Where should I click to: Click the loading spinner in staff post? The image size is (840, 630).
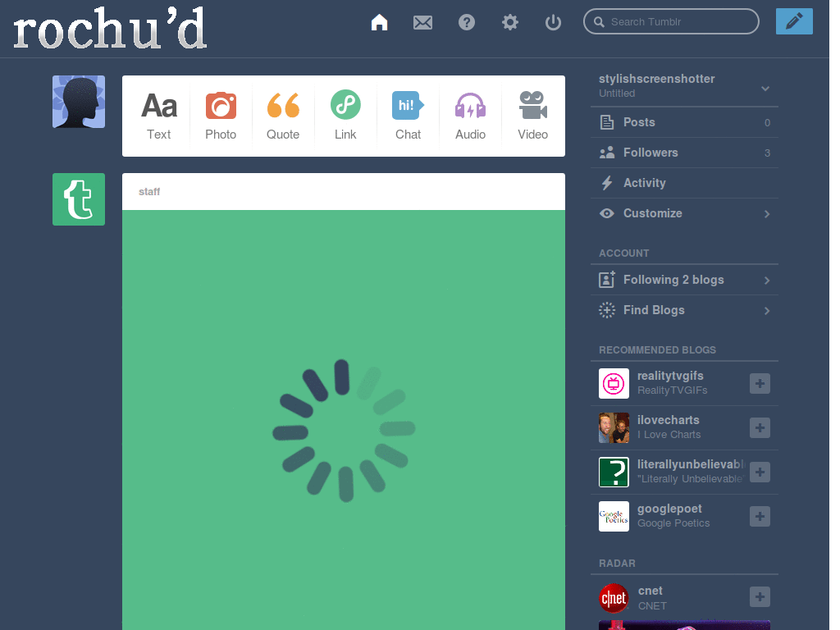(x=344, y=431)
